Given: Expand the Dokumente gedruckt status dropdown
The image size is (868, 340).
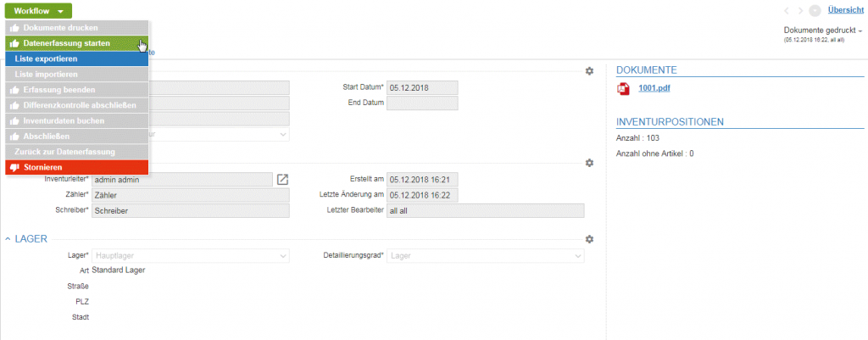Looking at the screenshot, I should click(823, 30).
